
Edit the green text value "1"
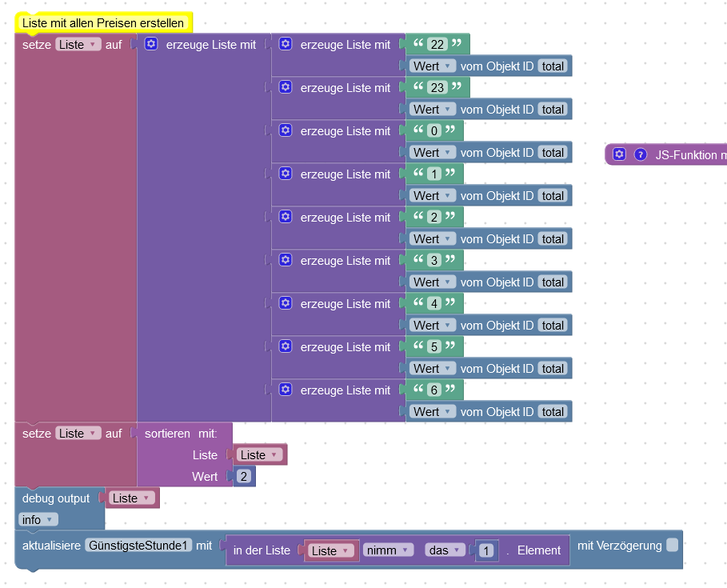click(434, 174)
